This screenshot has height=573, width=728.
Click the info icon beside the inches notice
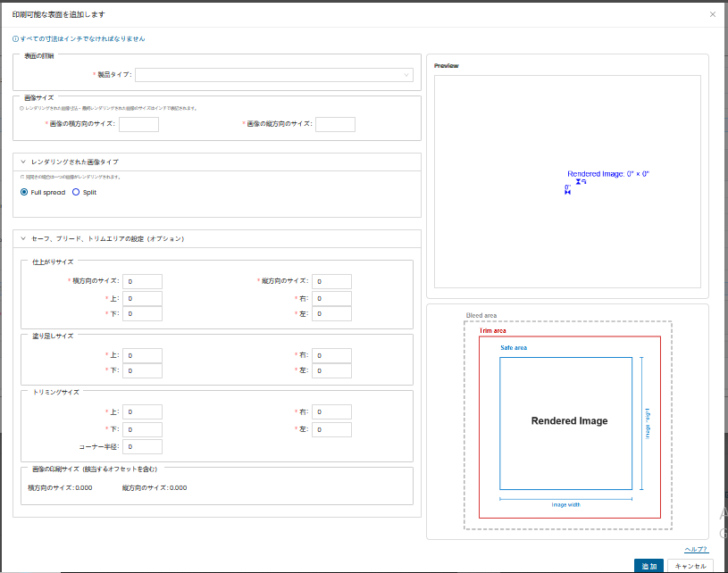pos(15,39)
